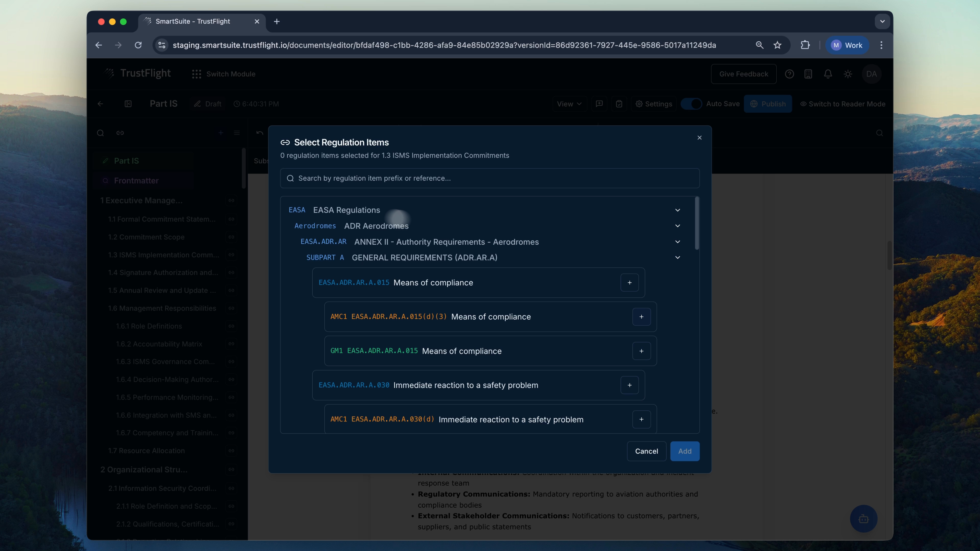980x551 pixels.
Task: Collapse the EASA Regulations group
Action: pyautogui.click(x=678, y=210)
